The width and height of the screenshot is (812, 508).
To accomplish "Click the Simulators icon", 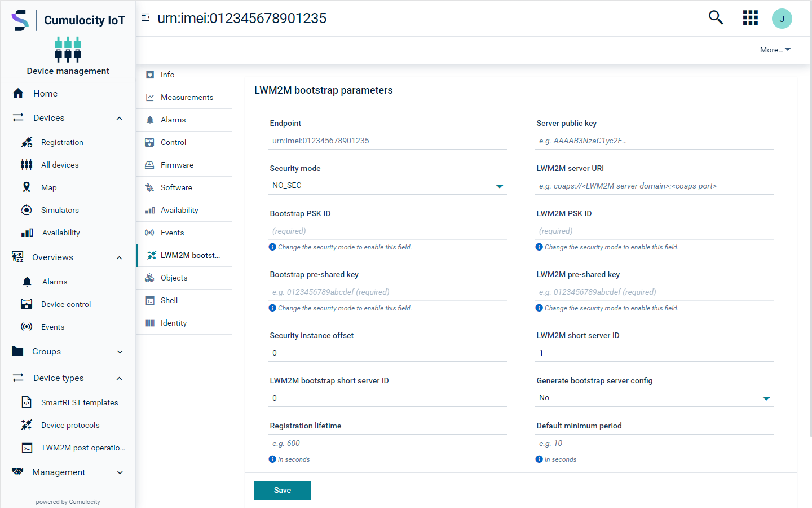I will point(27,210).
